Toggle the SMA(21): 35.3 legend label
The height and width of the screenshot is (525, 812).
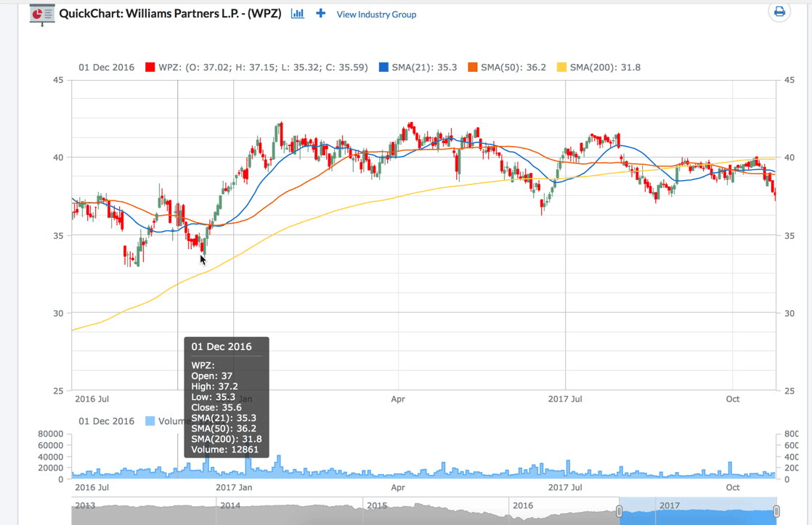425,68
